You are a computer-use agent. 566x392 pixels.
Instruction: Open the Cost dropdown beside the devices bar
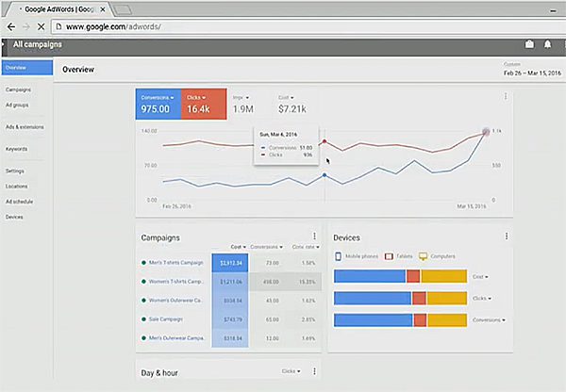click(x=480, y=277)
